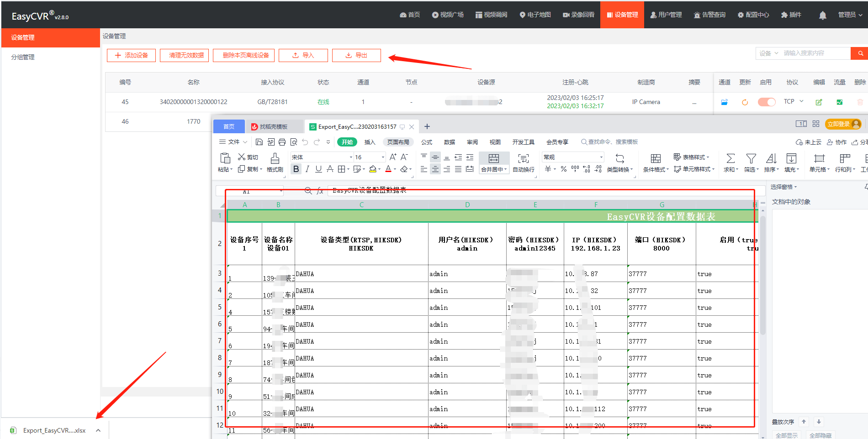Click the increase font size icon

[x=393, y=157]
